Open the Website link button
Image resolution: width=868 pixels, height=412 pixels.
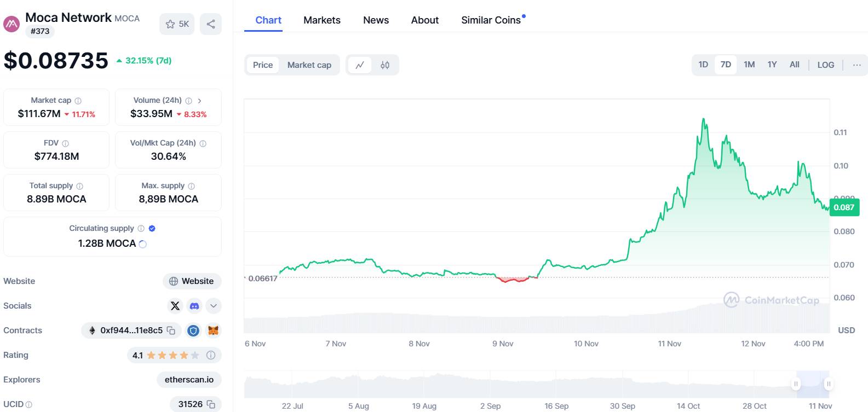192,281
